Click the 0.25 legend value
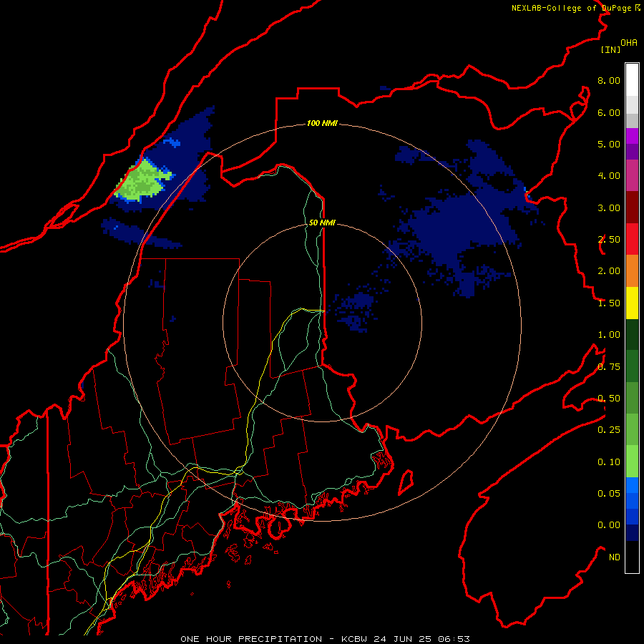Image resolution: width=644 pixels, height=644 pixels. click(609, 430)
